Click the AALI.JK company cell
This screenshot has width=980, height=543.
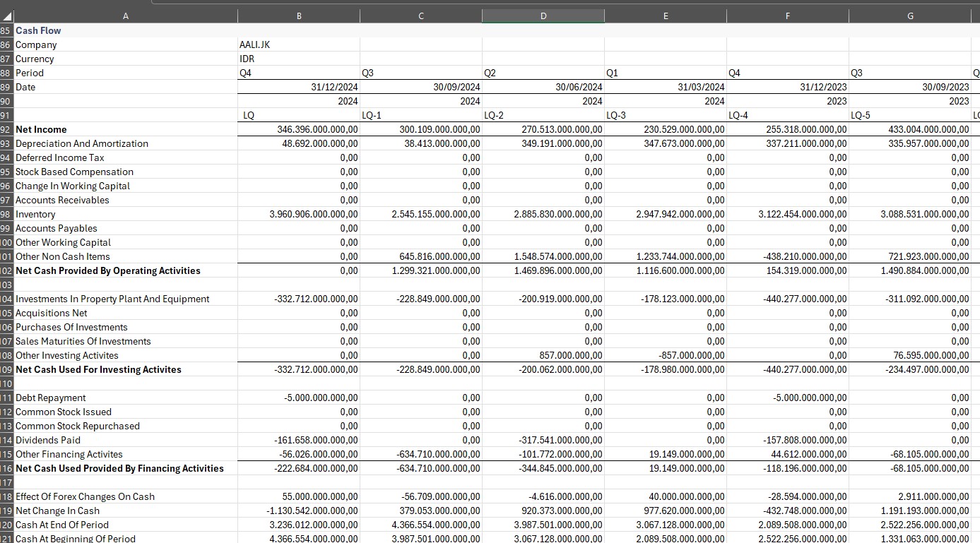[255, 44]
